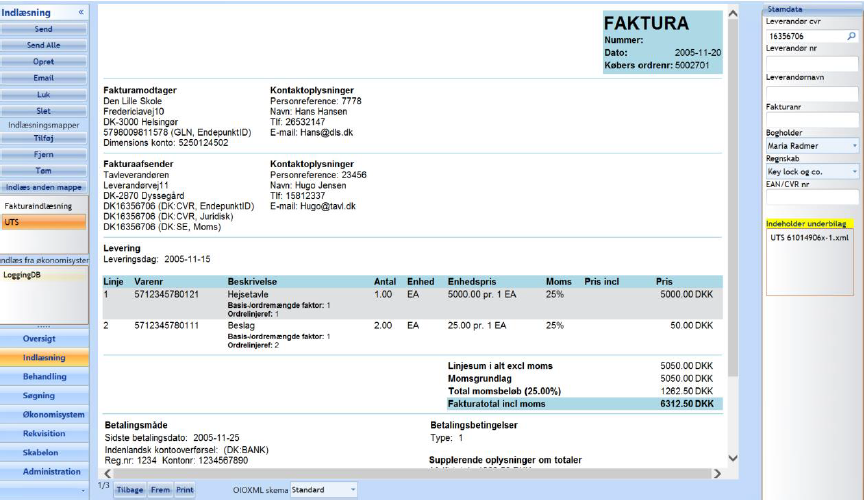
Task: Click item number 5712345780111
Action: (x=166, y=325)
